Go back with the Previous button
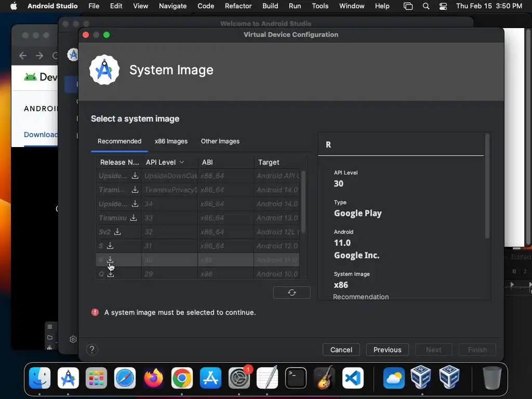This screenshot has width=532, height=399. pyautogui.click(x=387, y=350)
